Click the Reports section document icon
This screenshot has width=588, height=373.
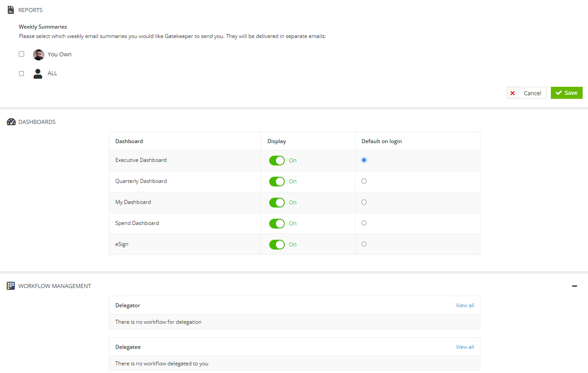point(11,10)
